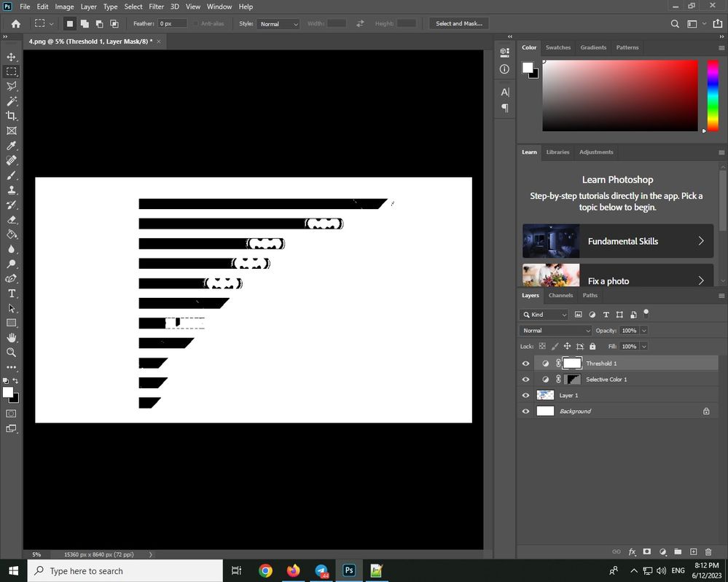728x582 pixels.
Task: Open the Fix a photo tutorial
Action: click(618, 275)
